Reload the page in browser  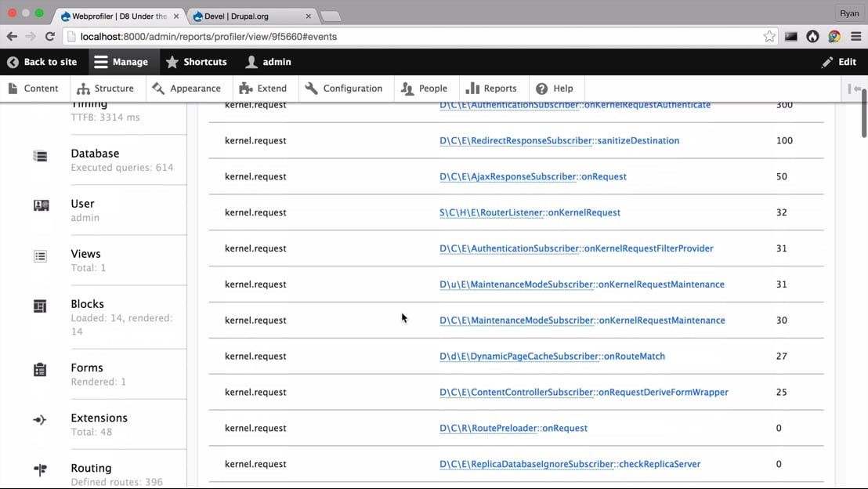click(x=50, y=36)
